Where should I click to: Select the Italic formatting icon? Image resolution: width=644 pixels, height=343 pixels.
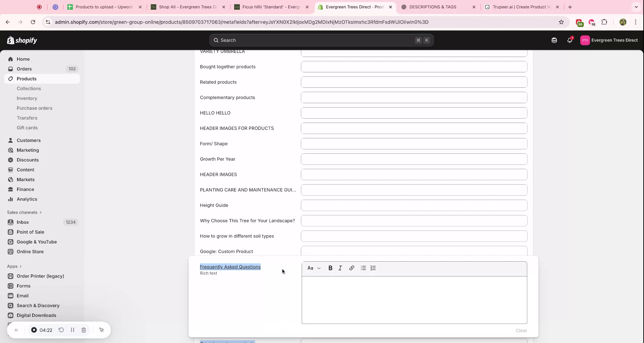click(340, 268)
